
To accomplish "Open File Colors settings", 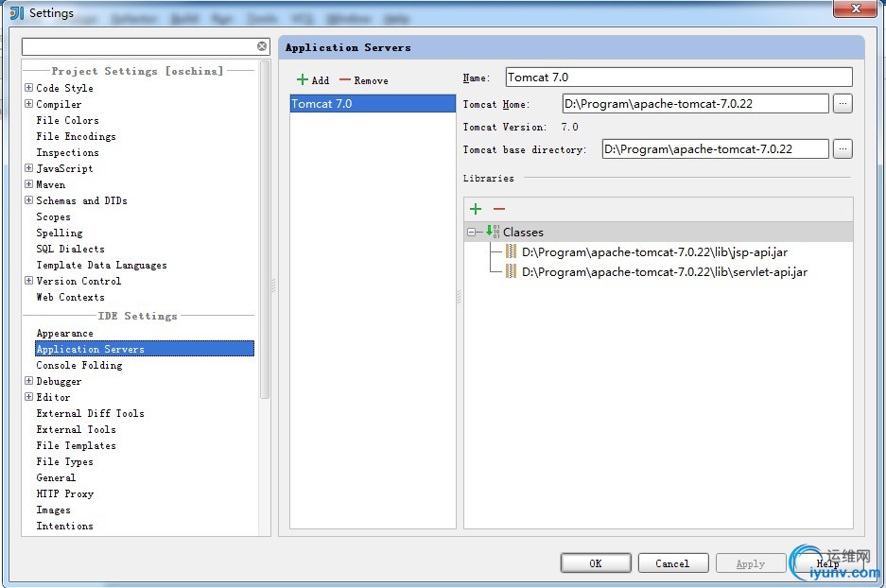I will tap(67, 120).
